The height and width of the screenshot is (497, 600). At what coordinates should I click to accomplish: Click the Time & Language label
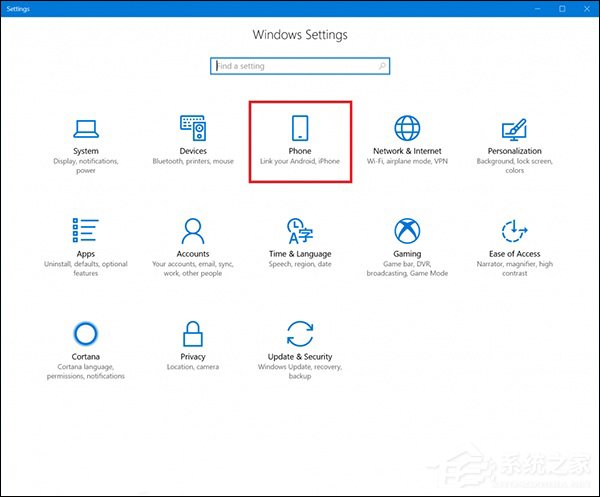point(300,254)
